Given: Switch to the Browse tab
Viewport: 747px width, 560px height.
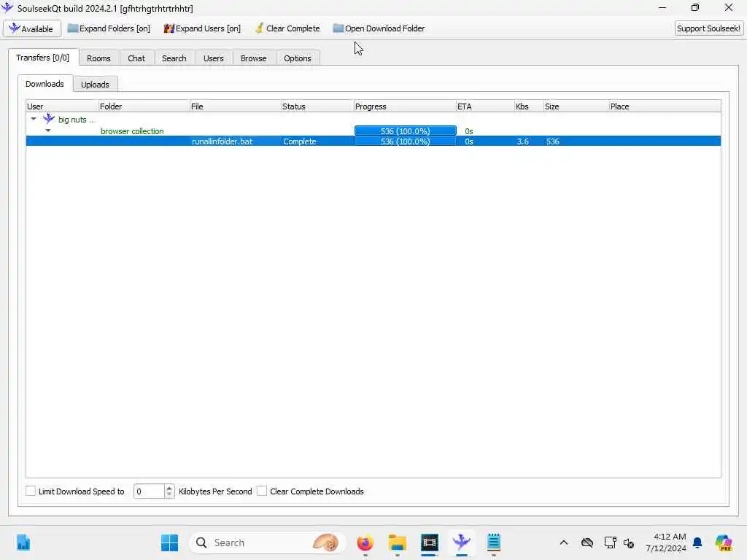Looking at the screenshot, I should coord(253,58).
